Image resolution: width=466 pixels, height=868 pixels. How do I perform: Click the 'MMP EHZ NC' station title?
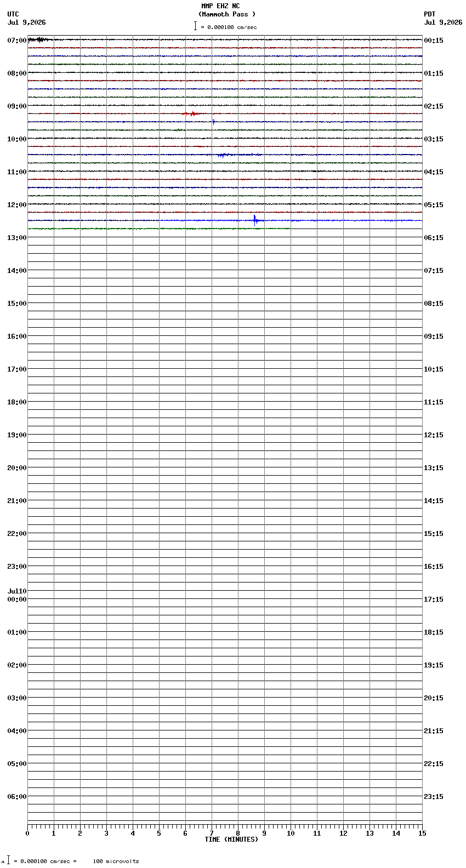[220, 6]
